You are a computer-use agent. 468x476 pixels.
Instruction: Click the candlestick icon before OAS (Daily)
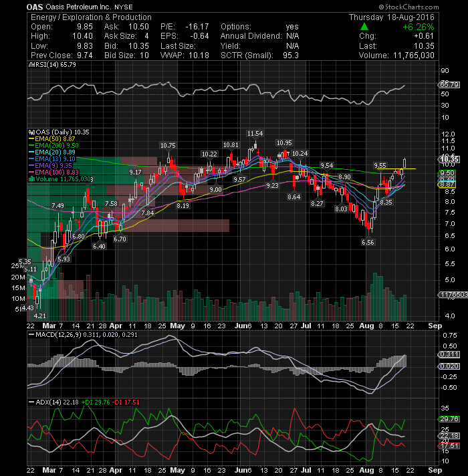click(x=31, y=132)
